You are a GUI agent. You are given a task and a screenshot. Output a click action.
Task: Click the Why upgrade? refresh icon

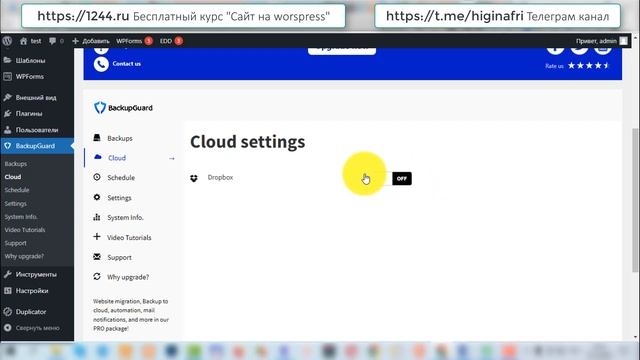97,276
